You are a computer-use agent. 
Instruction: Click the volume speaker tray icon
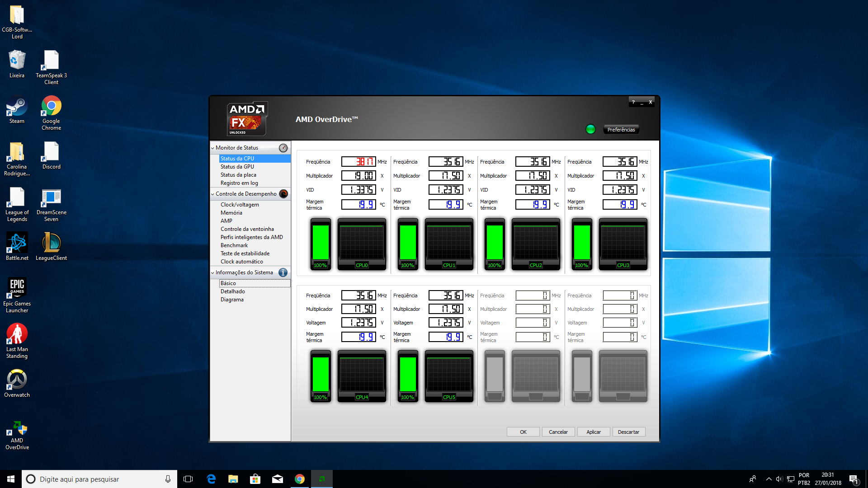(x=779, y=479)
